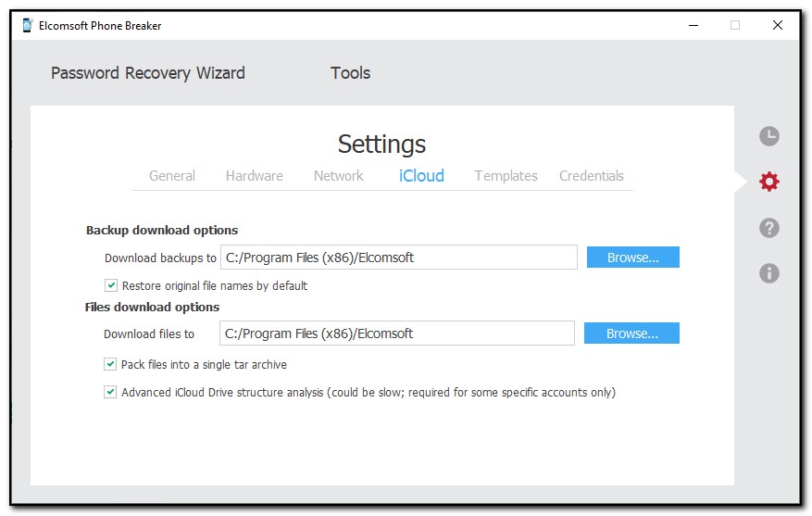Open the help question mark icon
The width and height of the screenshot is (812, 516).
(x=768, y=228)
